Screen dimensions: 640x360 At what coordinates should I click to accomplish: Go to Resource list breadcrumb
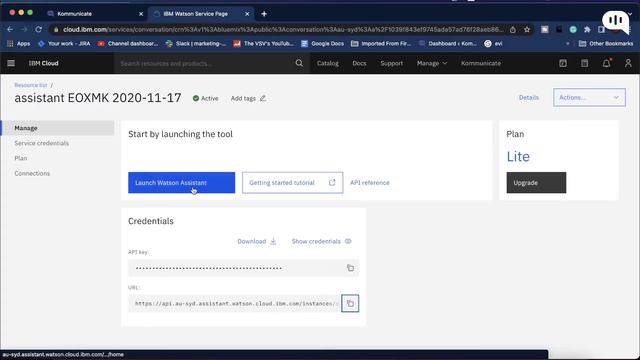(31, 85)
